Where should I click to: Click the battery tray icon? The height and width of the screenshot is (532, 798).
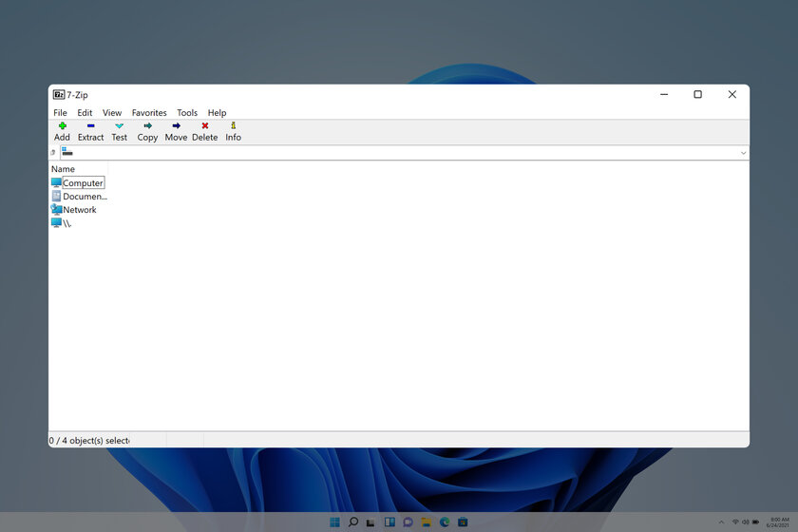(x=756, y=522)
